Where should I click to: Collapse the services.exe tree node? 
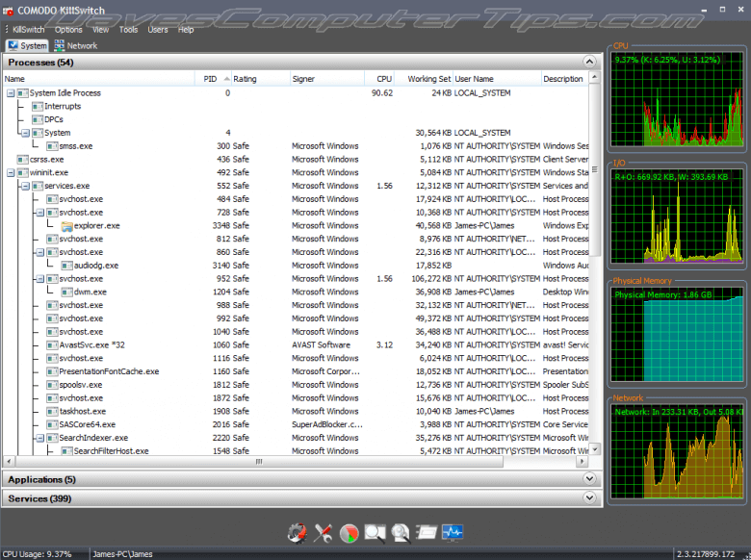(x=25, y=187)
